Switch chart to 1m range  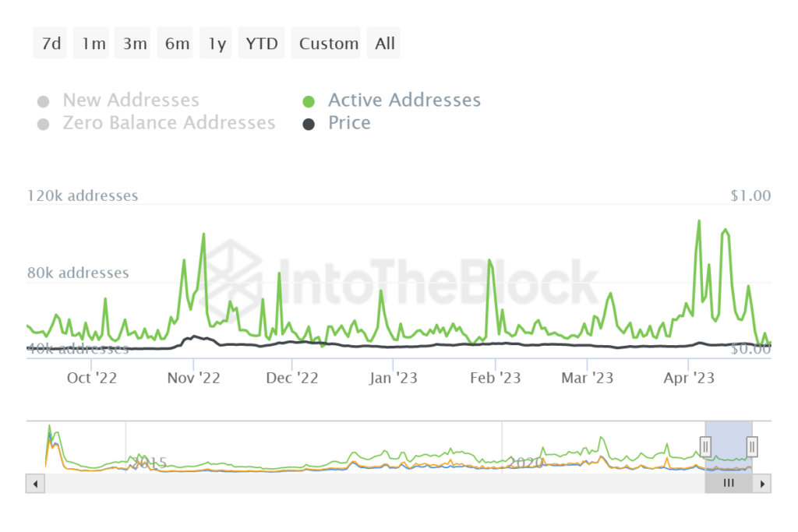coord(93,44)
